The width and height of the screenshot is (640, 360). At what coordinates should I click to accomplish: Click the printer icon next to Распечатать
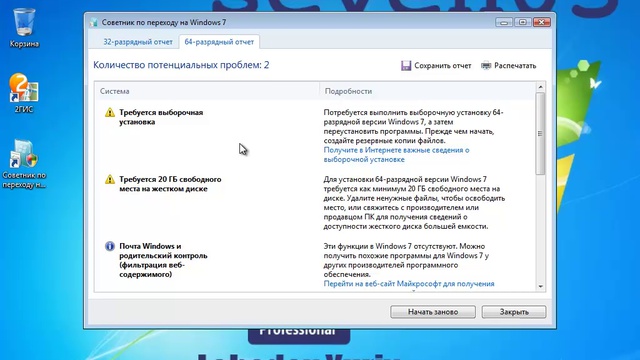[x=486, y=65]
